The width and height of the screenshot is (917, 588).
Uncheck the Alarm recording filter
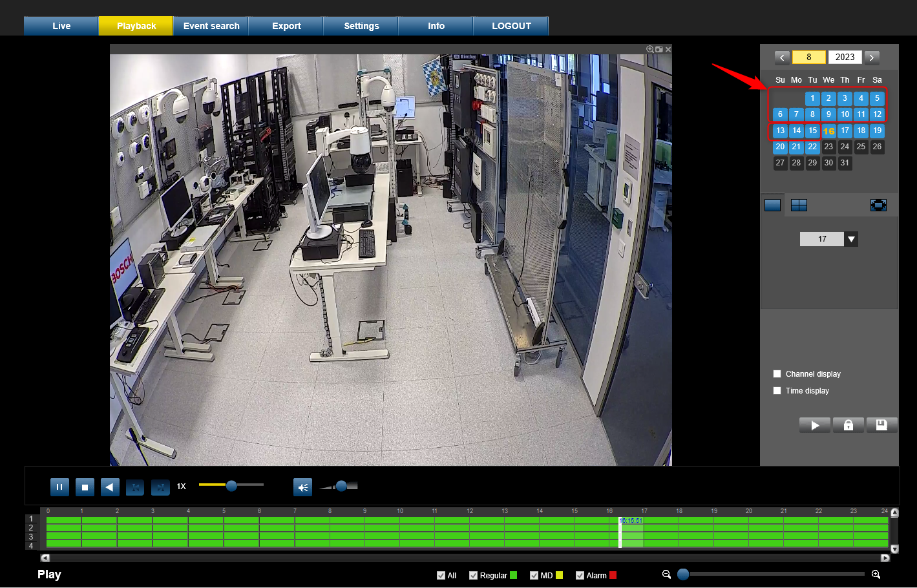pyautogui.click(x=580, y=576)
